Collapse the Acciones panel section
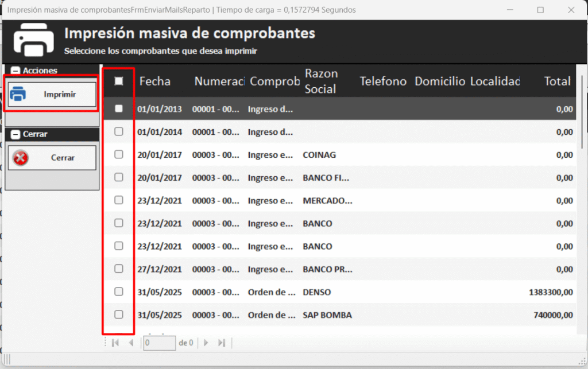 pos(16,71)
